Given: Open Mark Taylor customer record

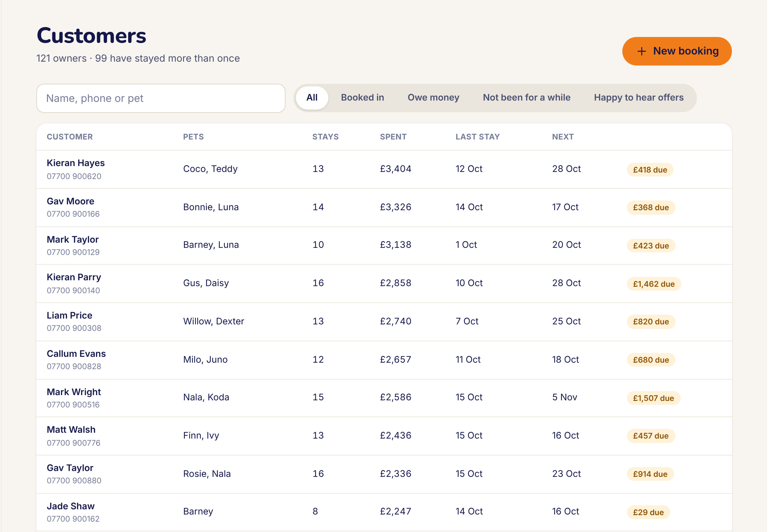Looking at the screenshot, I should [x=384, y=246].
